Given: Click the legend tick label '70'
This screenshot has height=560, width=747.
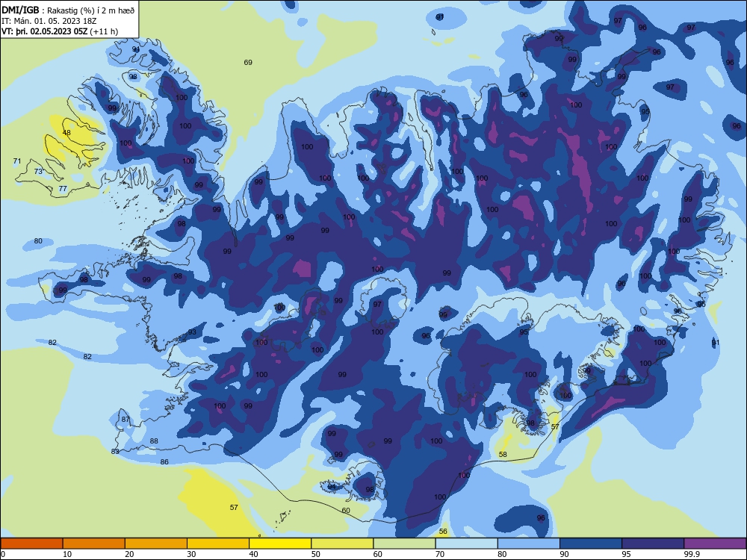Looking at the screenshot, I should click(x=440, y=554).
